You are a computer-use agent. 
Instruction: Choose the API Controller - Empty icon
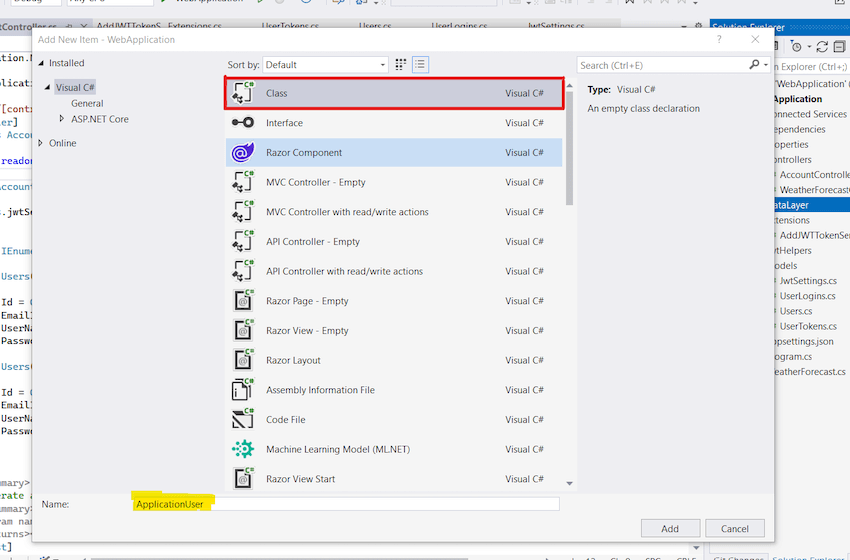243,241
